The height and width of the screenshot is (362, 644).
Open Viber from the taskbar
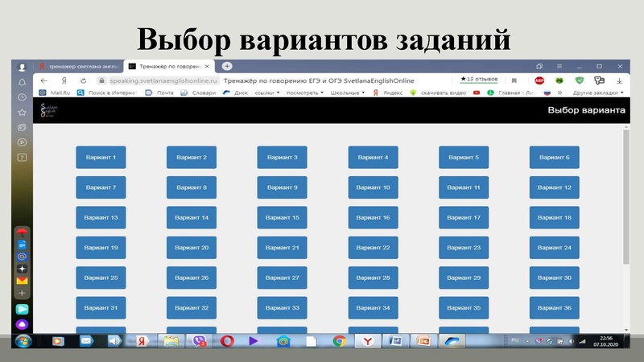[199, 341]
